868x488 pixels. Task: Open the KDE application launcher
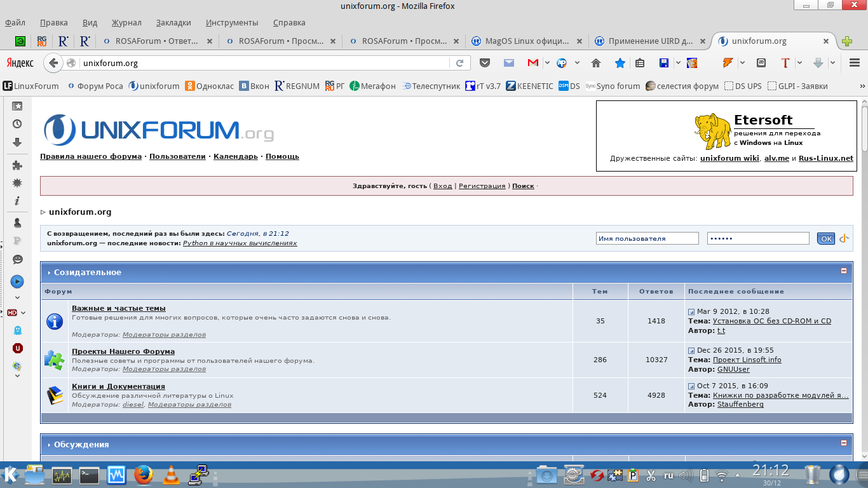click(10, 475)
